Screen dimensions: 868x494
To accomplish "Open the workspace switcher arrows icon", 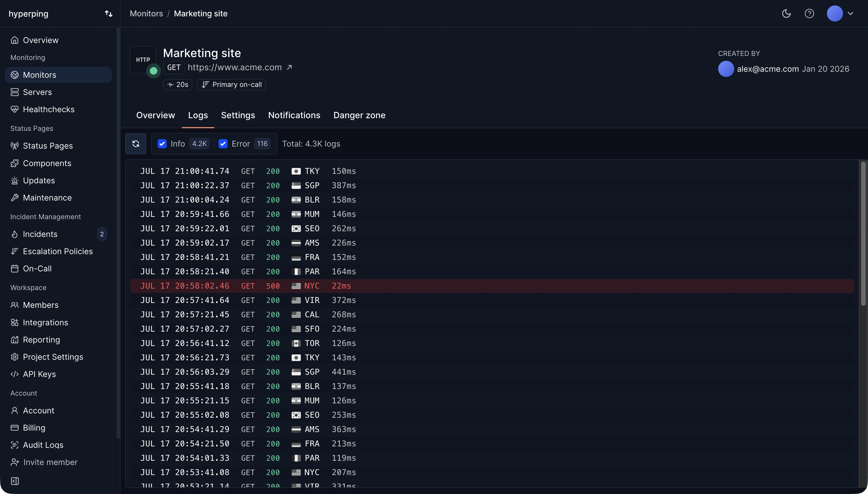I will point(108,13).
